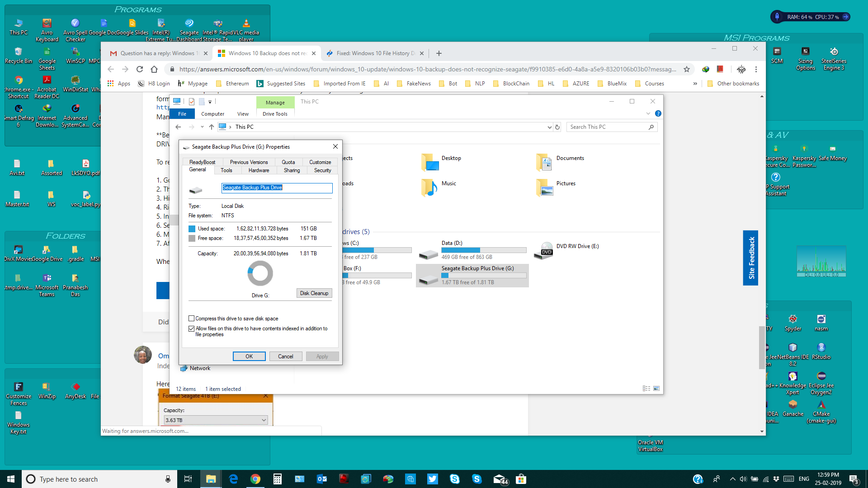Click the Up one level arrow
The image size is (868, 488).
pyautogui.click(x=212, y=127)
